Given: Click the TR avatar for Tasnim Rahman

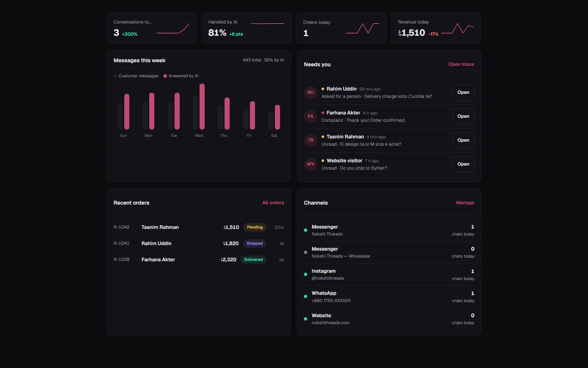Looking at the screenshot, I should pos(311,140).
